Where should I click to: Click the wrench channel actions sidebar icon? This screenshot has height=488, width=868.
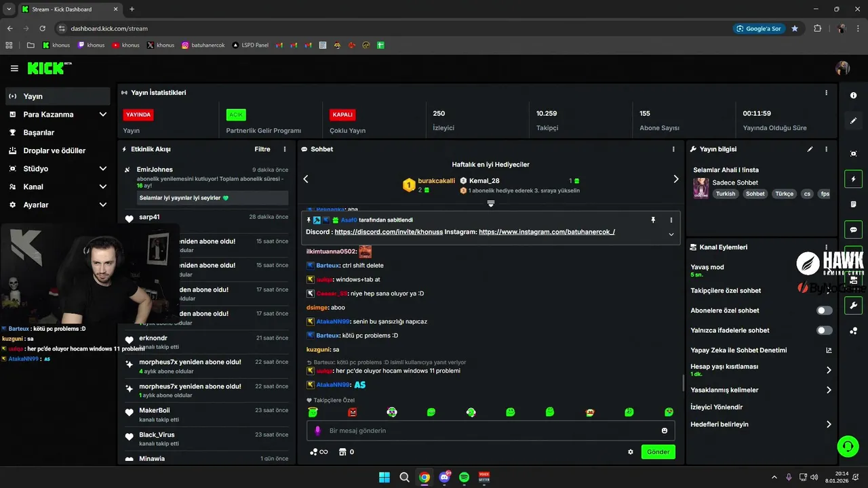click(854, 305)
